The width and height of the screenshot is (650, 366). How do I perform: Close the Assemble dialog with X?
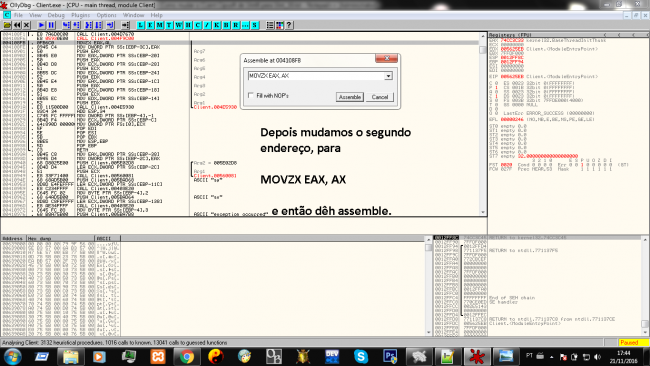click(387, 58)
